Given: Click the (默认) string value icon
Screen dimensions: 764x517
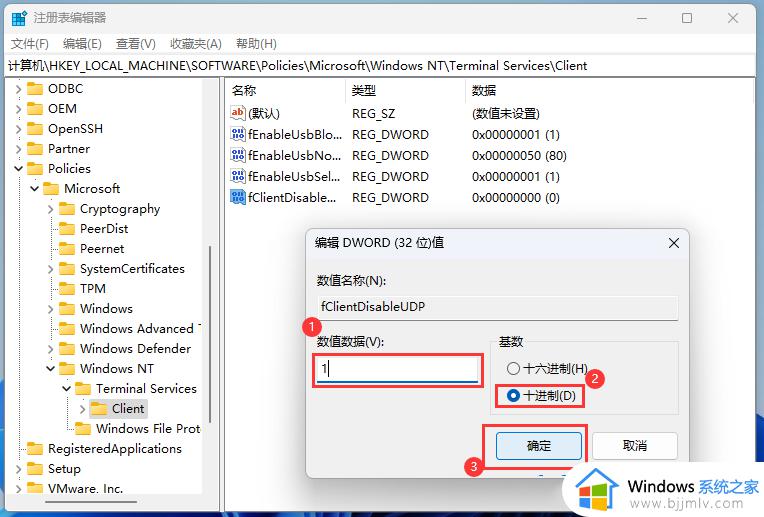Looking at the screenshot, I should click(x=237, y=113).
